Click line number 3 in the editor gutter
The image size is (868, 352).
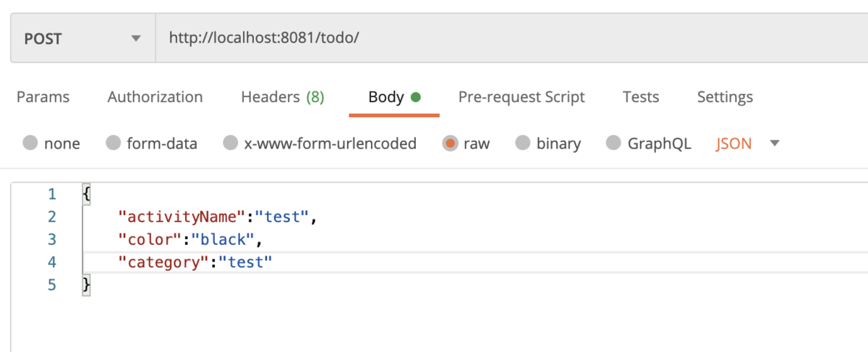coord(51,239)
